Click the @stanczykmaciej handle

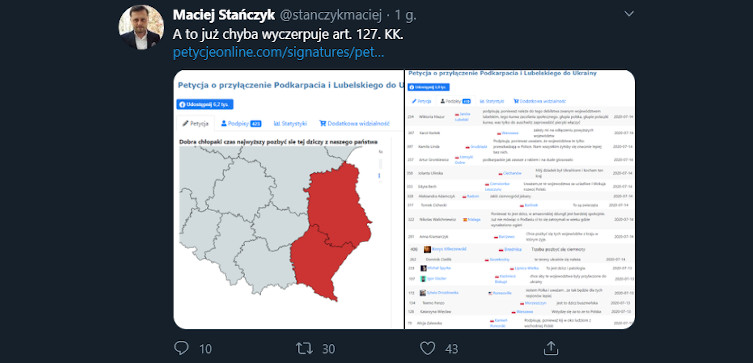coord(330,15)
